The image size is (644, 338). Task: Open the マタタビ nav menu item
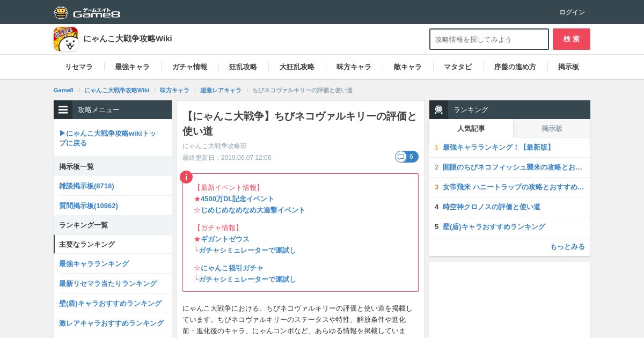pos(458,67)
